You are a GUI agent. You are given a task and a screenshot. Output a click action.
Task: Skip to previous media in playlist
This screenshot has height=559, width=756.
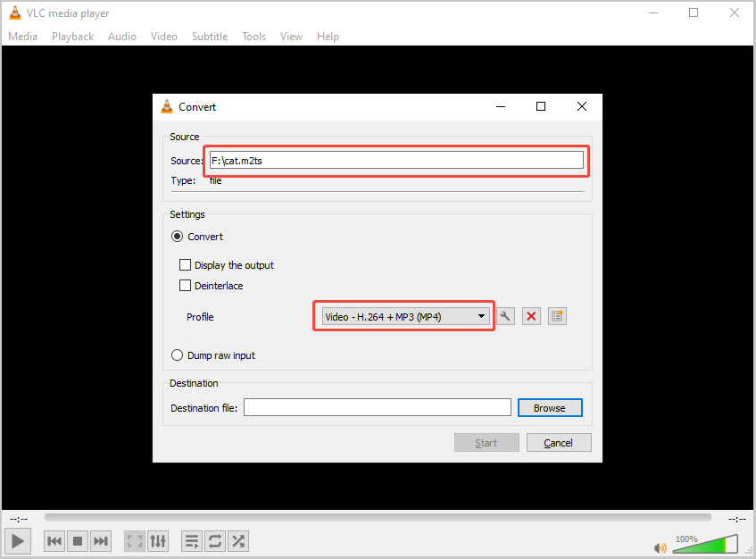pyautogui.click(x=54, y=541)
